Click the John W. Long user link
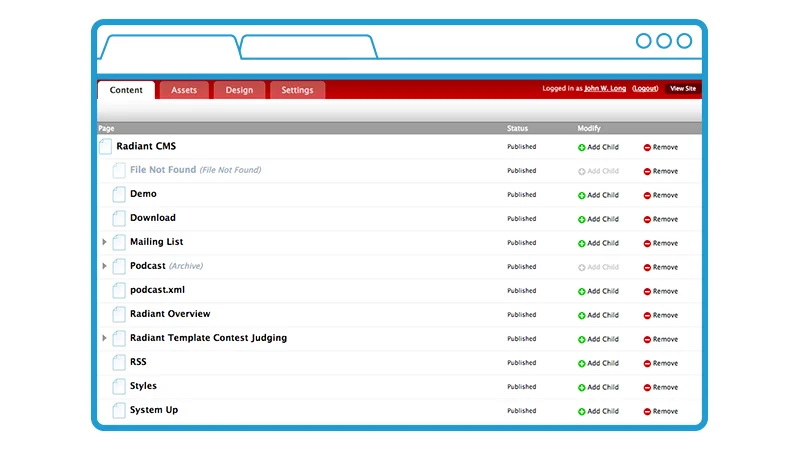The width and height of the screenshot is (800, 450). [x=605, y=88]
